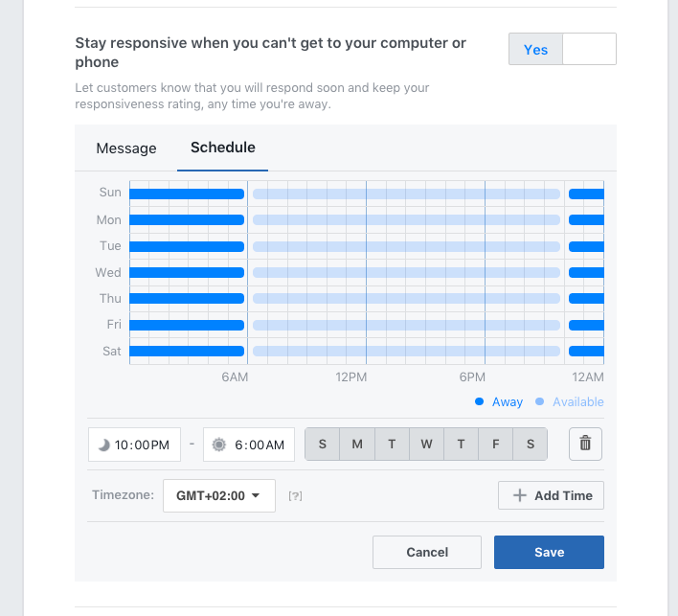Click the Available legend dot
Image resolution: width=678 pixels, height=616 pixels.
click(539, 401)
